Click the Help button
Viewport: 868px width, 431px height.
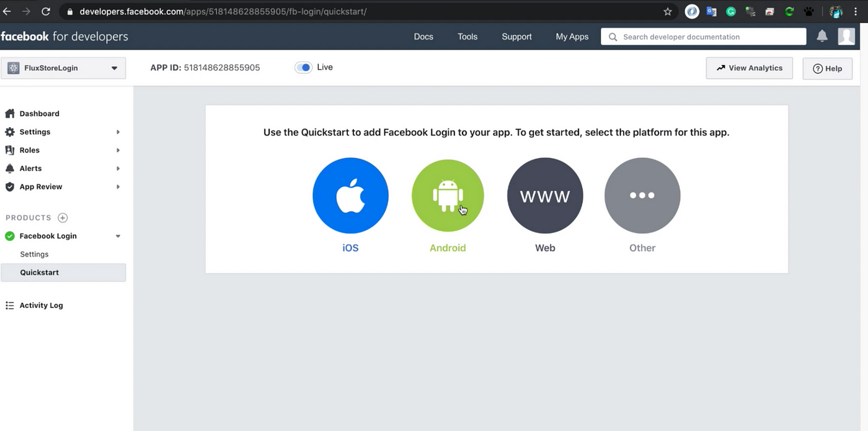point(827,68)
